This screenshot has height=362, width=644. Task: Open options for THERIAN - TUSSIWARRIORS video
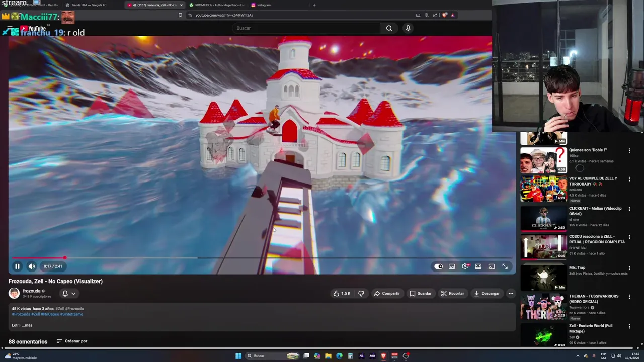[x=629, y=297]
